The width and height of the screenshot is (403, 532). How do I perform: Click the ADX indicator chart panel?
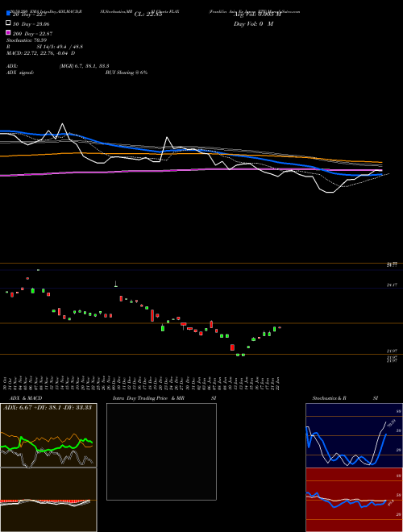point(48,435)
